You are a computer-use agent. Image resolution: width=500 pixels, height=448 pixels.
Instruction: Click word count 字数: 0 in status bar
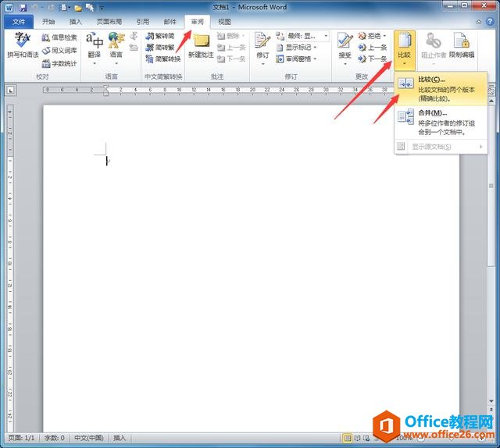55,438
